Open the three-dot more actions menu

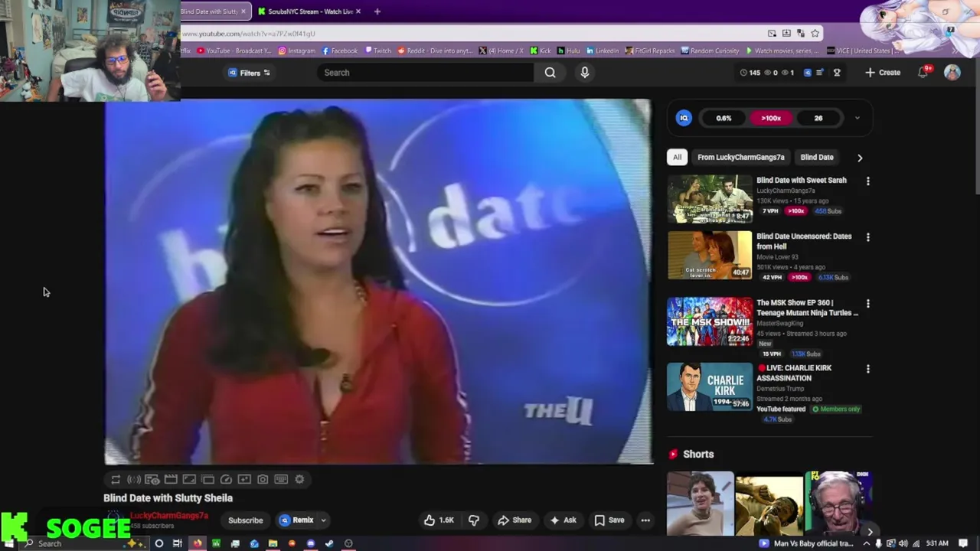click(x=645, y=520)
